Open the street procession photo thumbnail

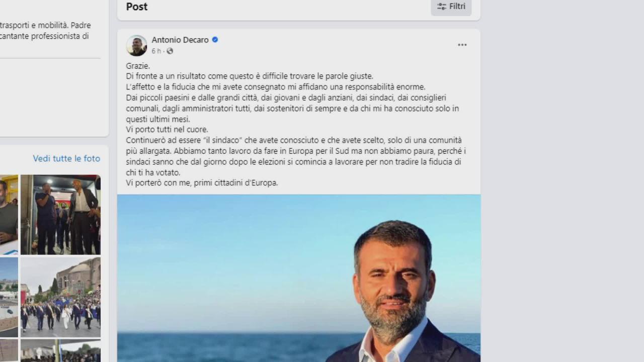point(60,297)
